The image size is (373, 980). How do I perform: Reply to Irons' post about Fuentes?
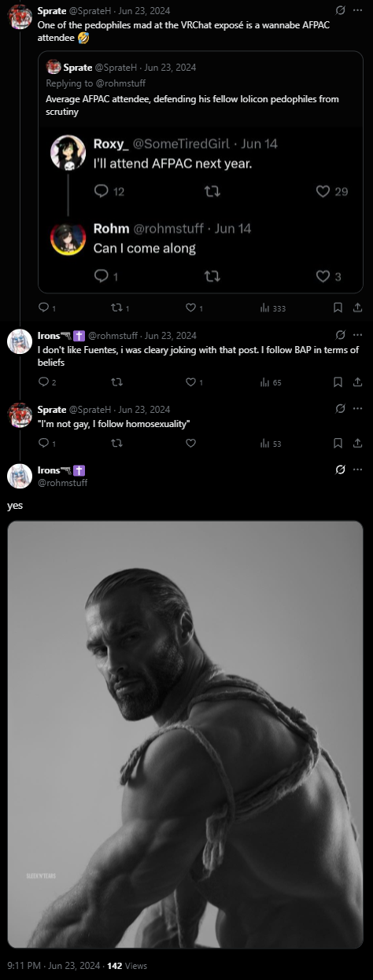click(46, 382)
